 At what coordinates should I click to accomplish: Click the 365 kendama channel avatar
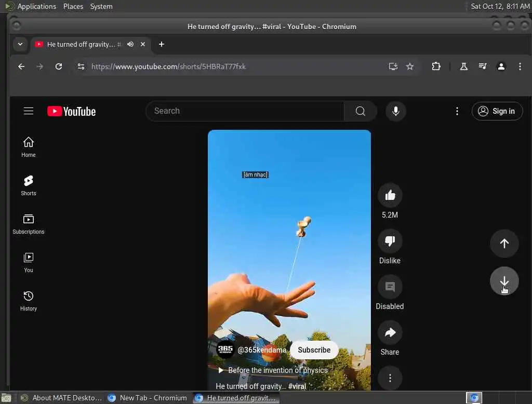click(x=225, y=349)
